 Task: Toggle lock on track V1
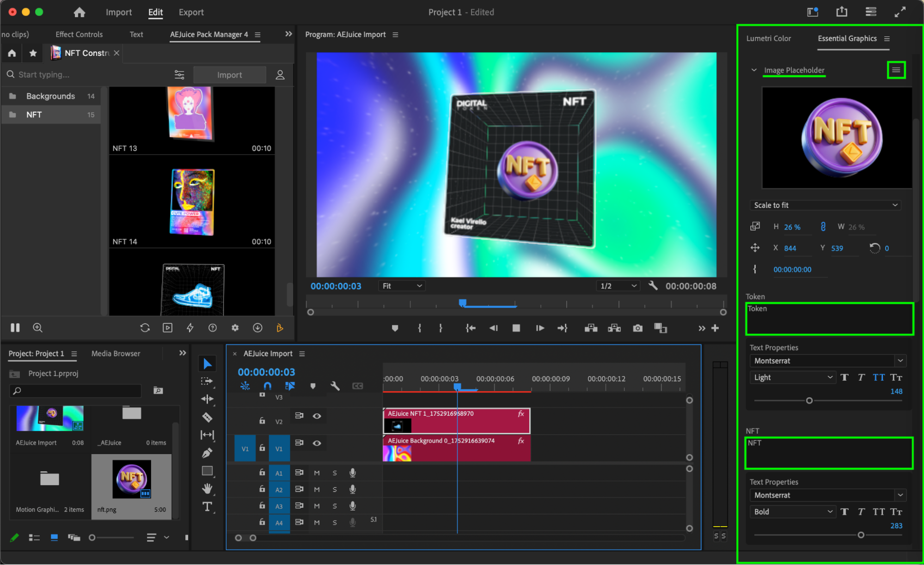click(x=262, y=448)
